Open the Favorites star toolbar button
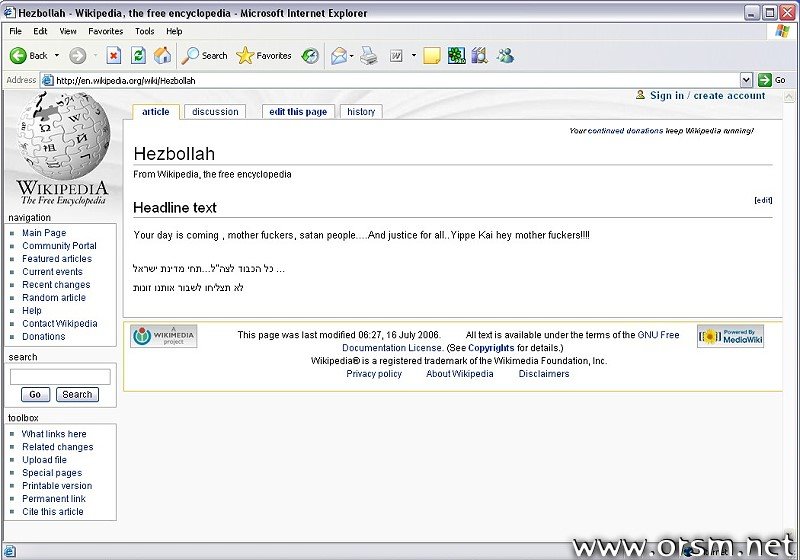The image size is (800, 560). pos(264,56)
